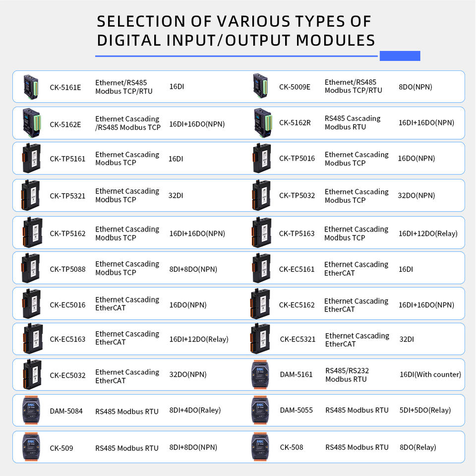Open the CK-EC5321 model label

tap(297, 339)
